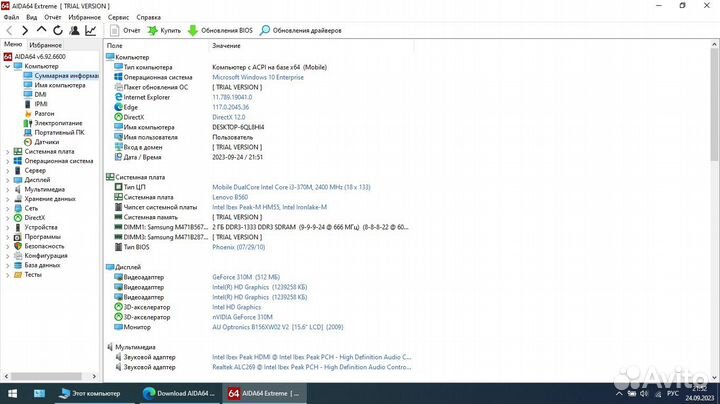The width and height of the screenshot is (720, 404).
Task: Expand the Операционная система tree node
Action: [x=7, y=161]
